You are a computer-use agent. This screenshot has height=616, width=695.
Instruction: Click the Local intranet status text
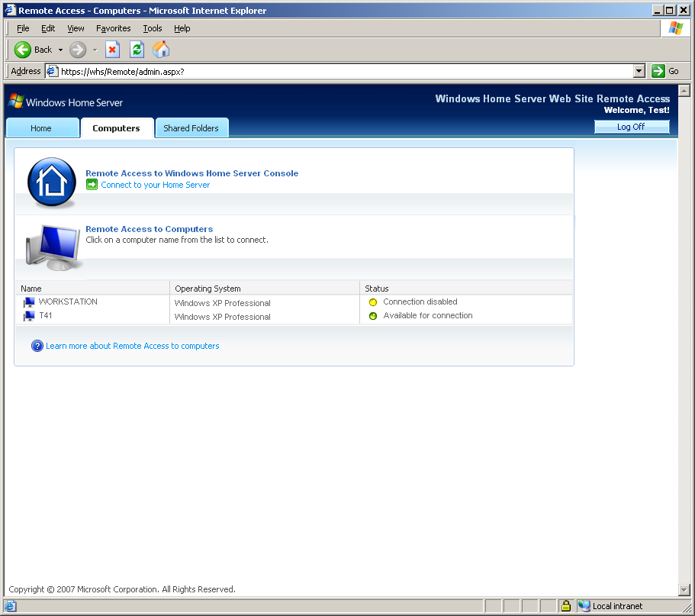click(617, 606)
